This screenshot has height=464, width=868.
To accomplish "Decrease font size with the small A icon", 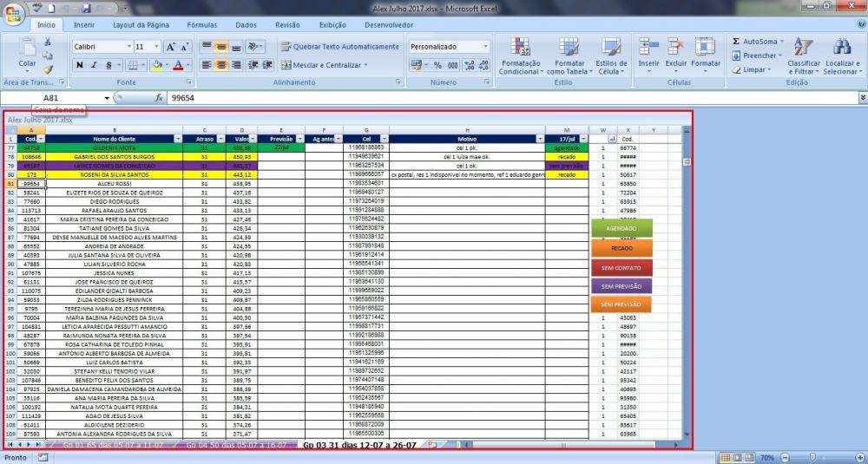I will coord(185,47).
